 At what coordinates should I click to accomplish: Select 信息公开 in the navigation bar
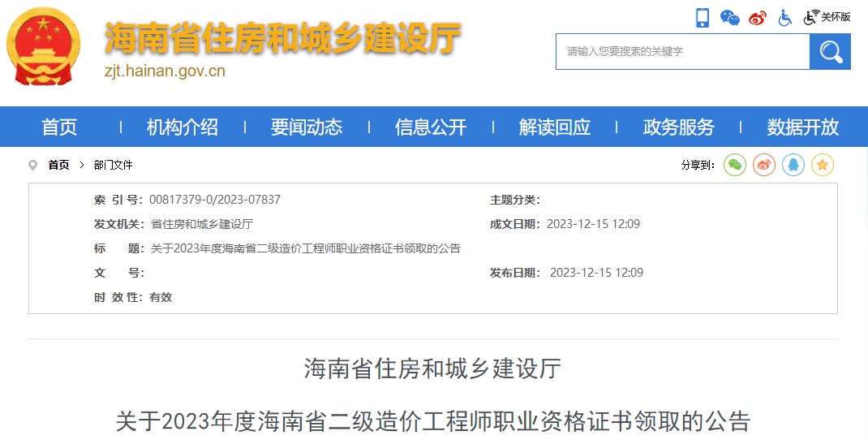click(431, 127)
